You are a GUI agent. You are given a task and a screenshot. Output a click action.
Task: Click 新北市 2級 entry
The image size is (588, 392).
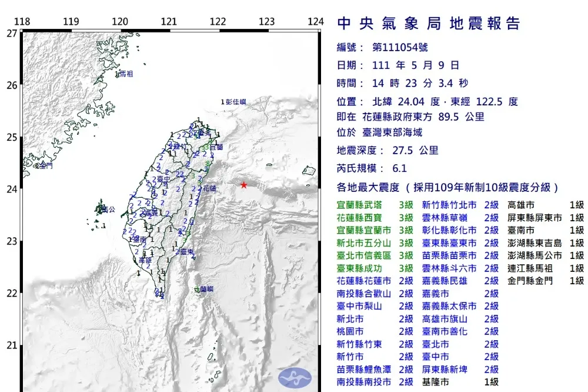[375, 319]
